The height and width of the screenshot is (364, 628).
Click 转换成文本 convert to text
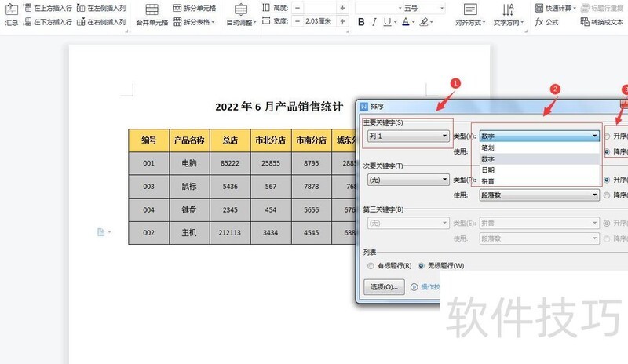(x=602, y=22)
